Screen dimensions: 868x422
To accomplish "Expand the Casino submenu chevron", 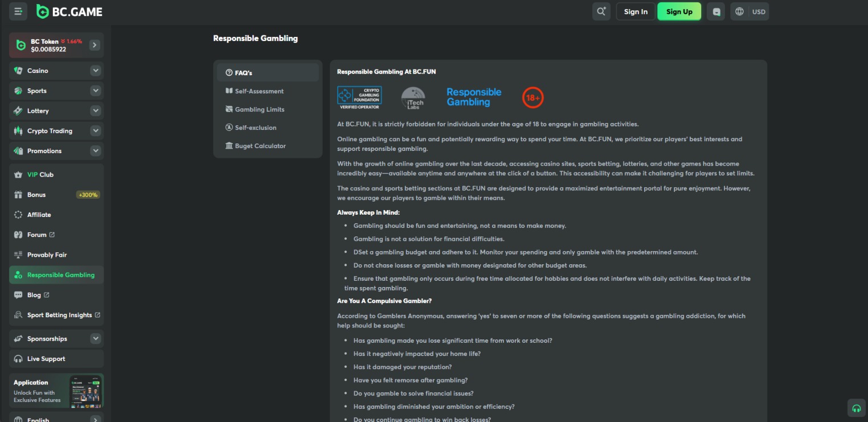I will click(x=96, y=71).
